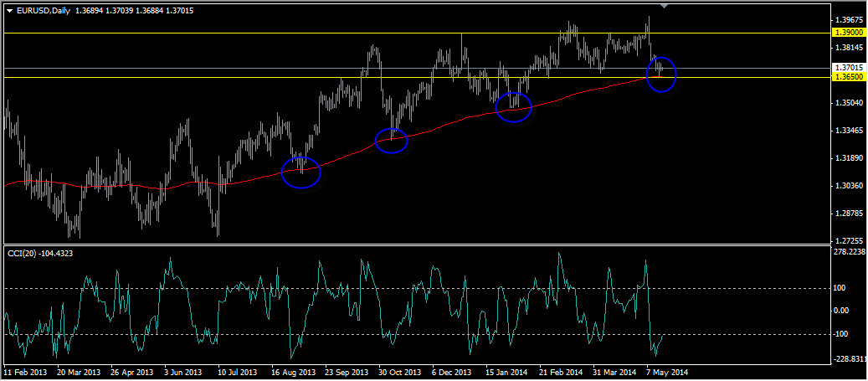This screenshot has height=381, width=868.
Task: Click the 1.27255 price axis value
Action: click(x=850, y=241)
